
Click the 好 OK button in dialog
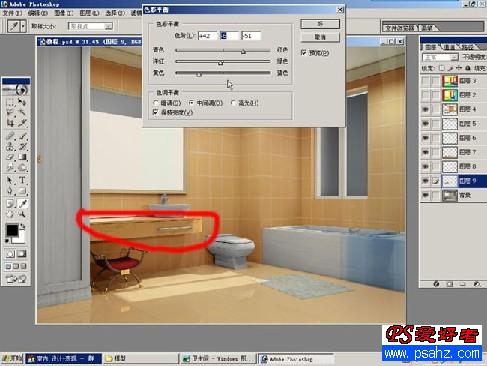coord(320,24)
